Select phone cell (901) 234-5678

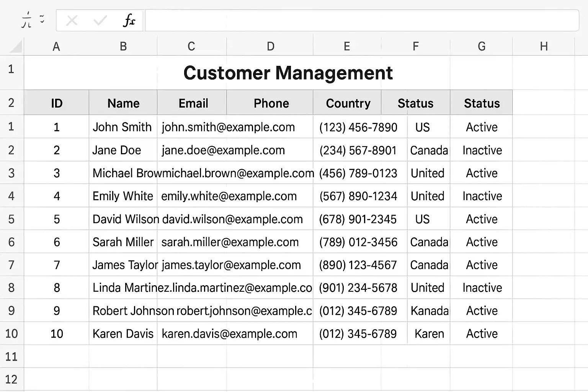358,288
